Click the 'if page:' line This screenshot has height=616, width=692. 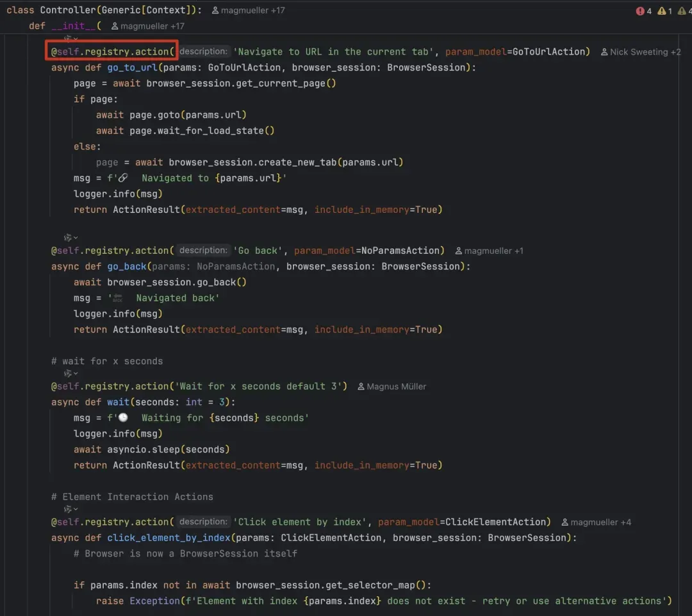point(95,99)
